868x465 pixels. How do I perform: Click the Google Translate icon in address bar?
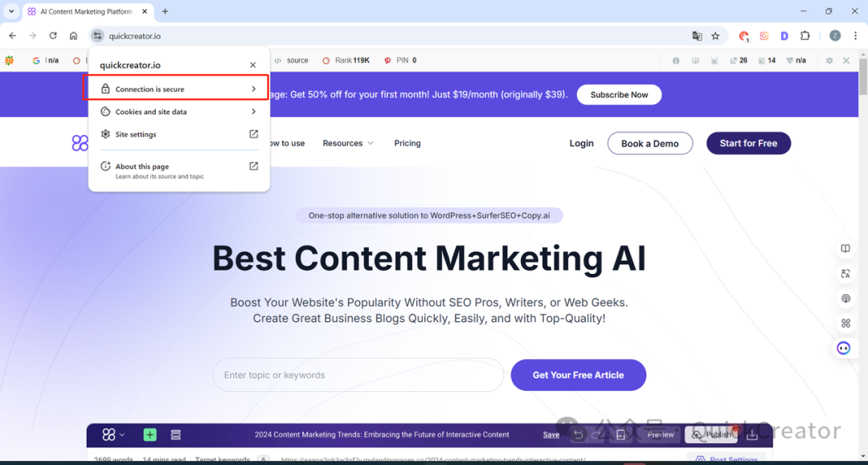pyautogui.click(x=697, y=36)
